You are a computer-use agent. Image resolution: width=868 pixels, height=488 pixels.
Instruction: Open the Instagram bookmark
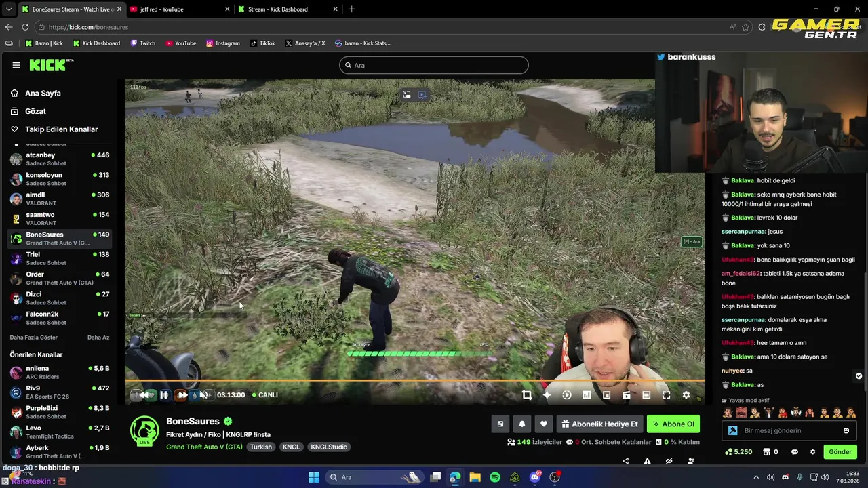[x=222, y=43]
